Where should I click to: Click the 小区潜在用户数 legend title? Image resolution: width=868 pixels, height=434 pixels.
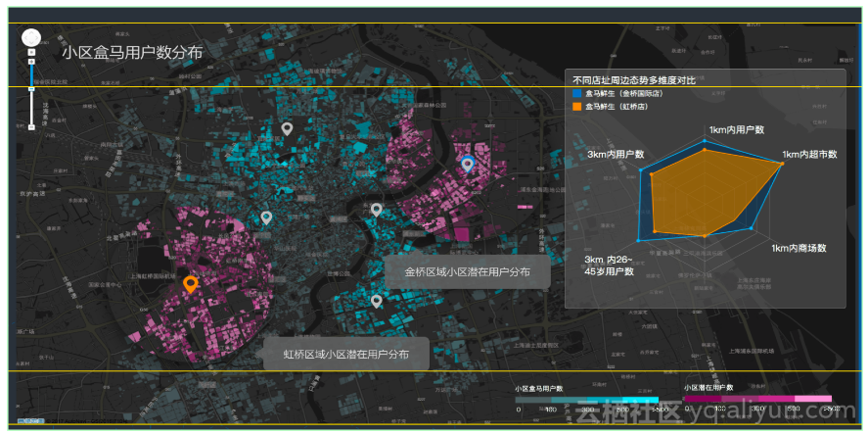708,387
